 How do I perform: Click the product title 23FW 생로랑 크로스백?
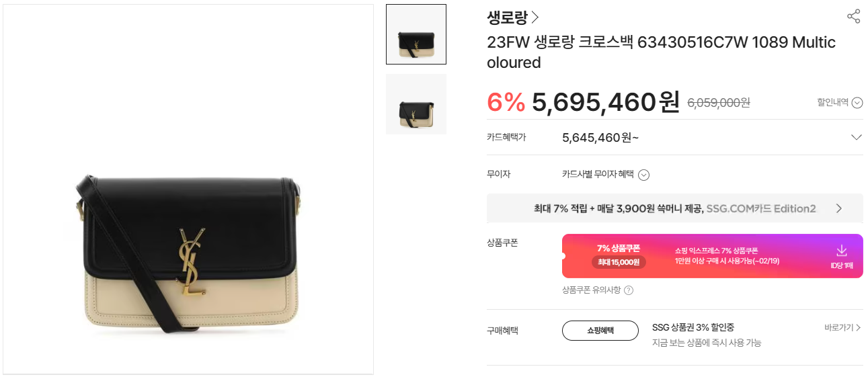[661, 43]
